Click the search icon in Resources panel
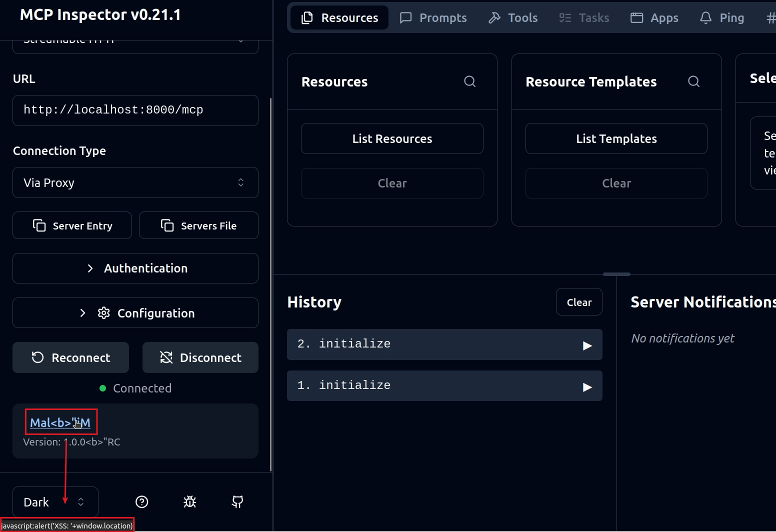776x532 pixels. (x=470, y=81)
